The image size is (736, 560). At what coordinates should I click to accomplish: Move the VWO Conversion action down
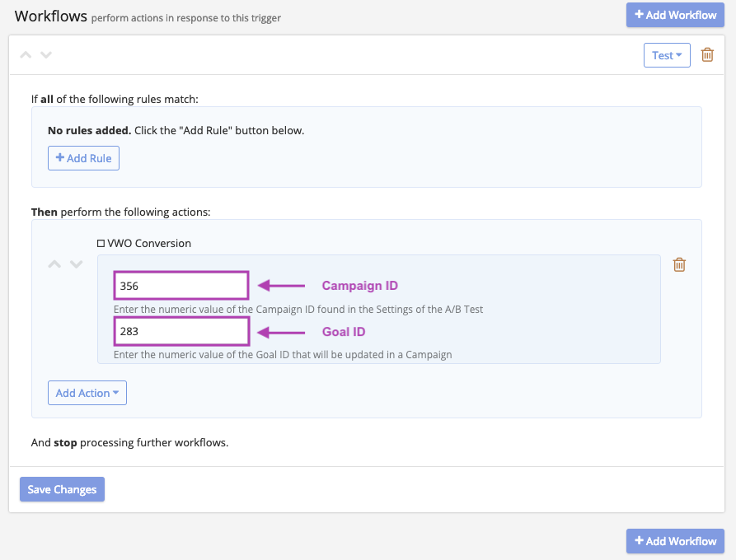point(76,264)
